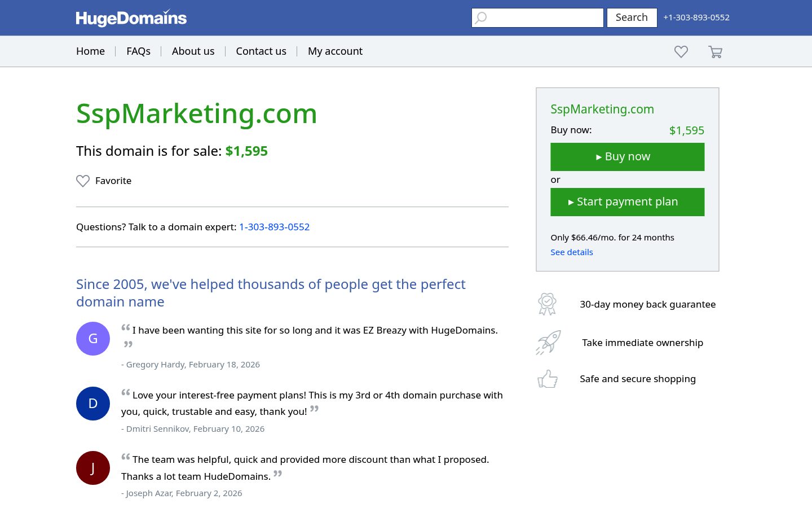Click the thumbs-up secure shopping icon
This screenshot has height=508, width=812.
point(548,379)
